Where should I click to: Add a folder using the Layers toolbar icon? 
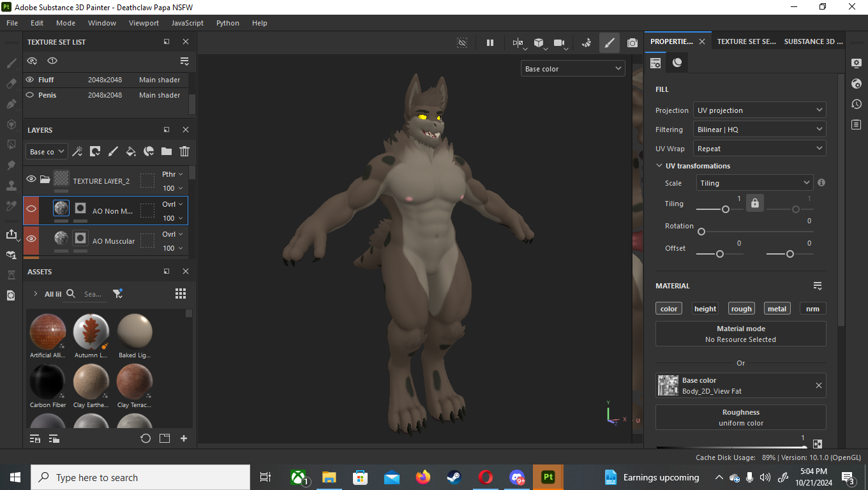coord(167,151)
